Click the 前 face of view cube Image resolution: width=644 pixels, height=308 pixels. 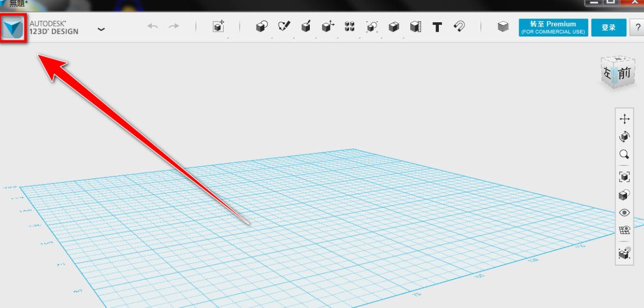tap(624, 74)
